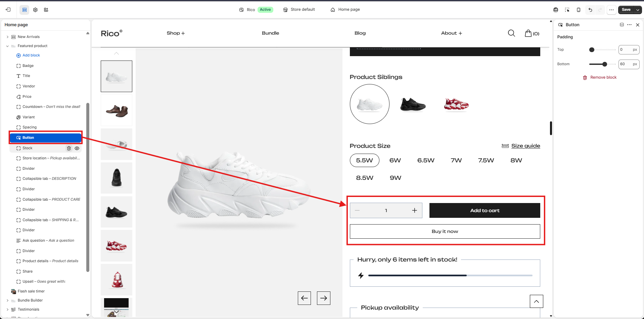Select size 8.5W
The width and height of the screenshot is (644, 319).
pos(365,178)
